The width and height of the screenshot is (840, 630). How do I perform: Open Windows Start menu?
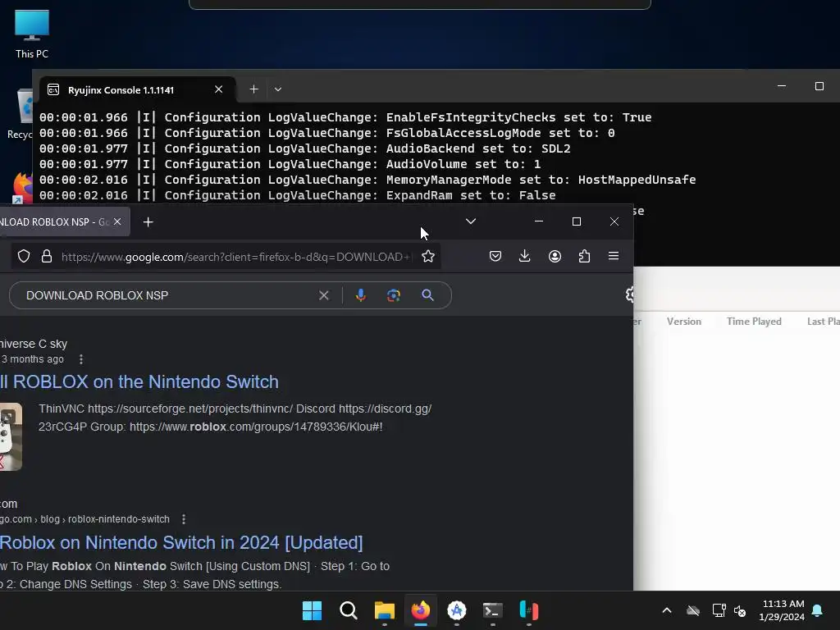tap(312, 610)
